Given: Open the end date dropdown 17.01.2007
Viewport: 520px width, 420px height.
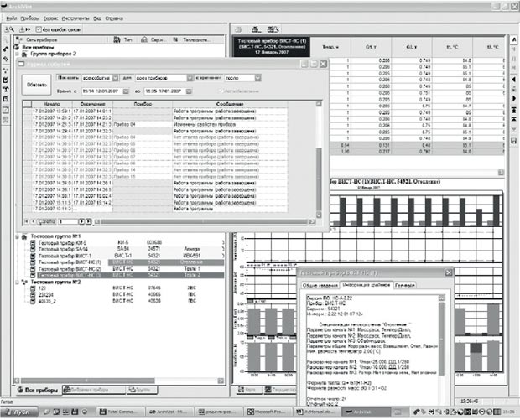Looking at the screenshot, I should click(x=189, y=91).
